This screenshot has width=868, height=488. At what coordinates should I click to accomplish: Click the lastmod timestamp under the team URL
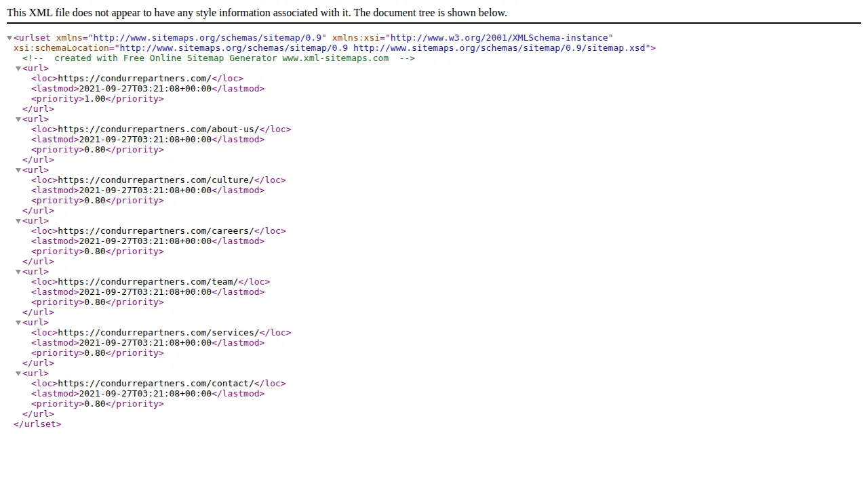coord(145,292)
